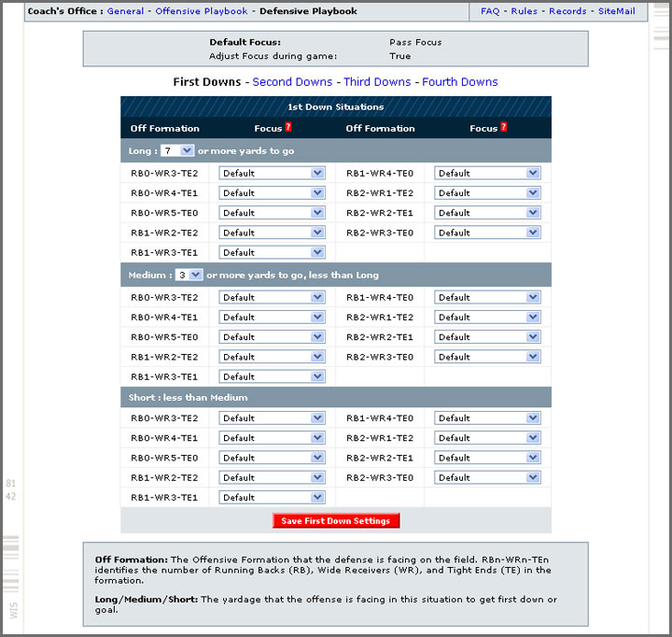The height and width of the screenshot is (637, 672).
Task: Visit the Rules page
Action: (524, 11)
